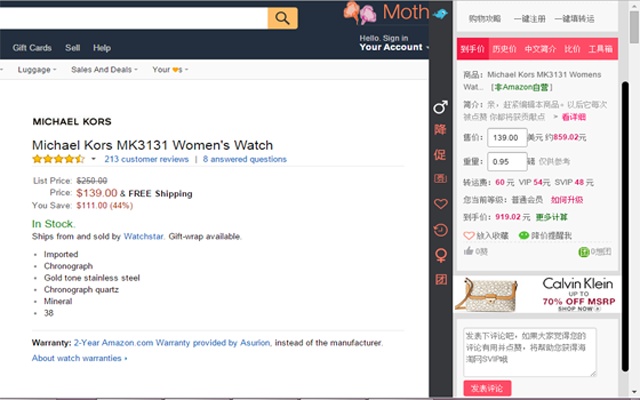
Task: Click the browser page vertical scrollbar thumb
Action: 634,27
